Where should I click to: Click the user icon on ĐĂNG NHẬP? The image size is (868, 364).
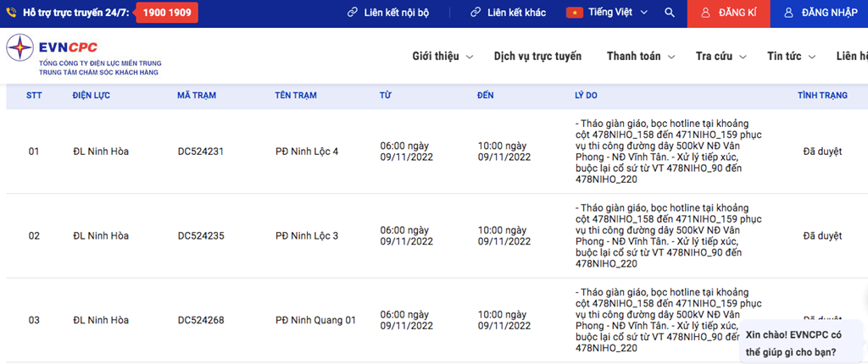[788, 14]
